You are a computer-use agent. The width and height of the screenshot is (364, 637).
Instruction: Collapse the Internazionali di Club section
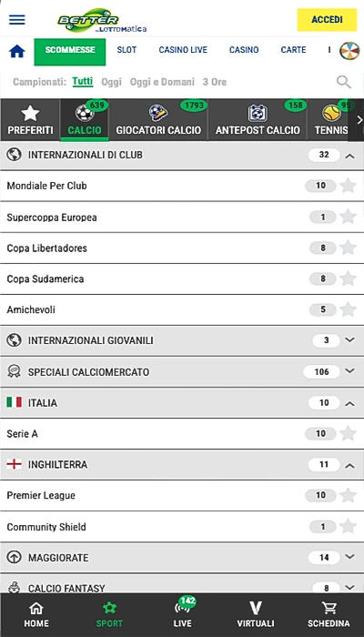349,156
